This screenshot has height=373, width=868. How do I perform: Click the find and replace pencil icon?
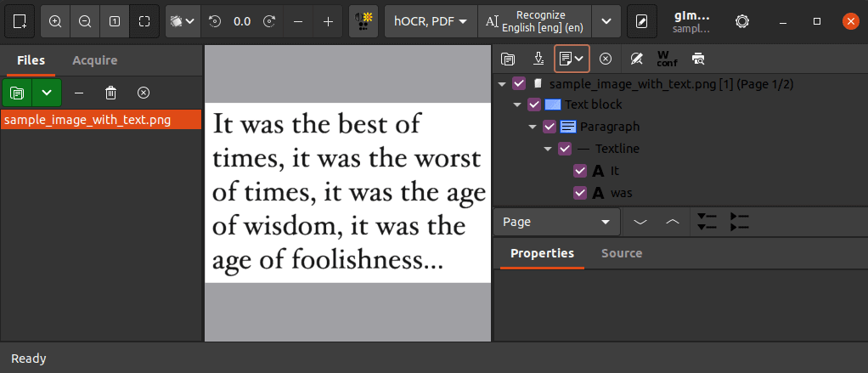[636, 59]
